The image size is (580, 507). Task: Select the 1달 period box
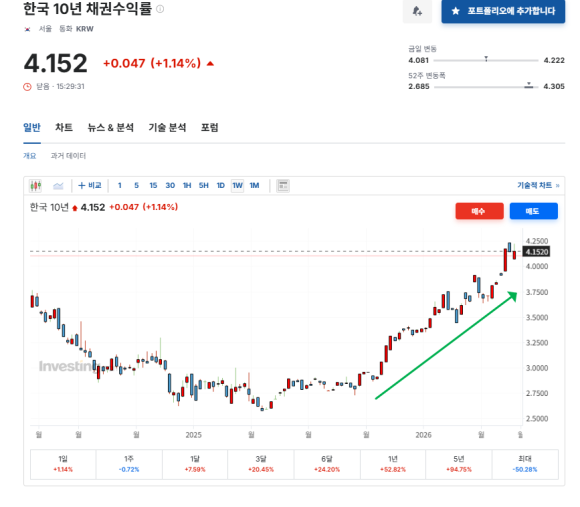coord(195,464)
